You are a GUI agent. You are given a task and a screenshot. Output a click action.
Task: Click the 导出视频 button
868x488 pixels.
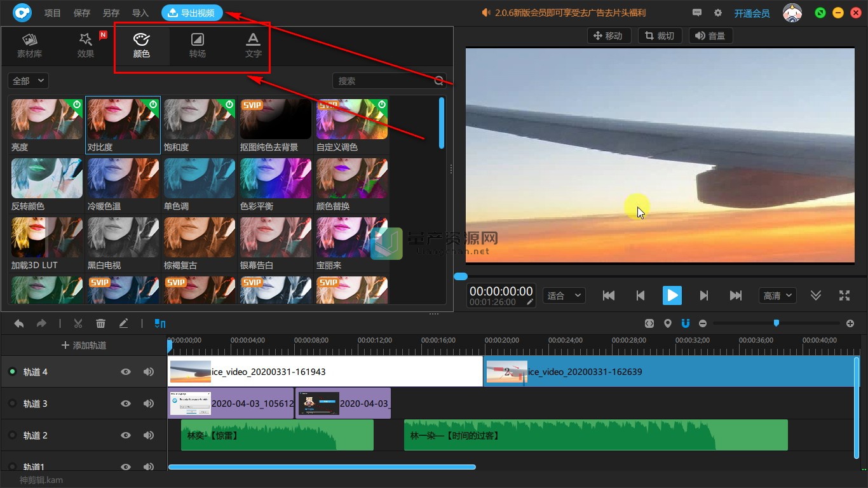pos(192,13)
